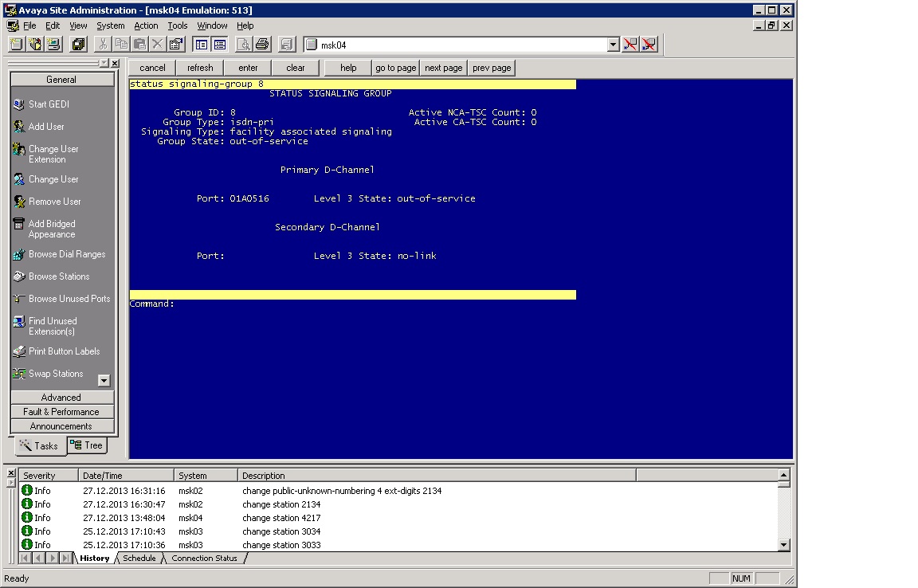Click the go to page button
This screenshot has height=588, width=918.
[396, 68]
